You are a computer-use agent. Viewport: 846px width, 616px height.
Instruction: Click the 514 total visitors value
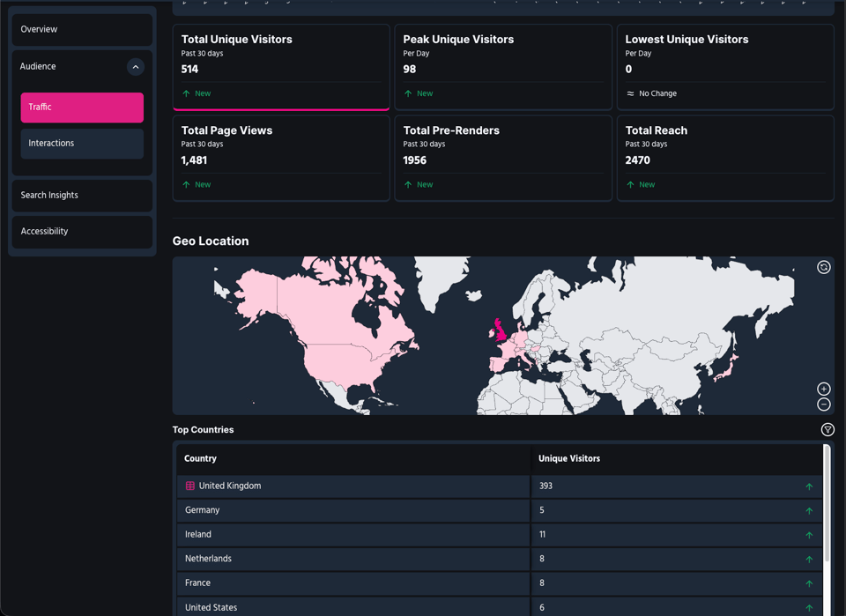point(189,69)
